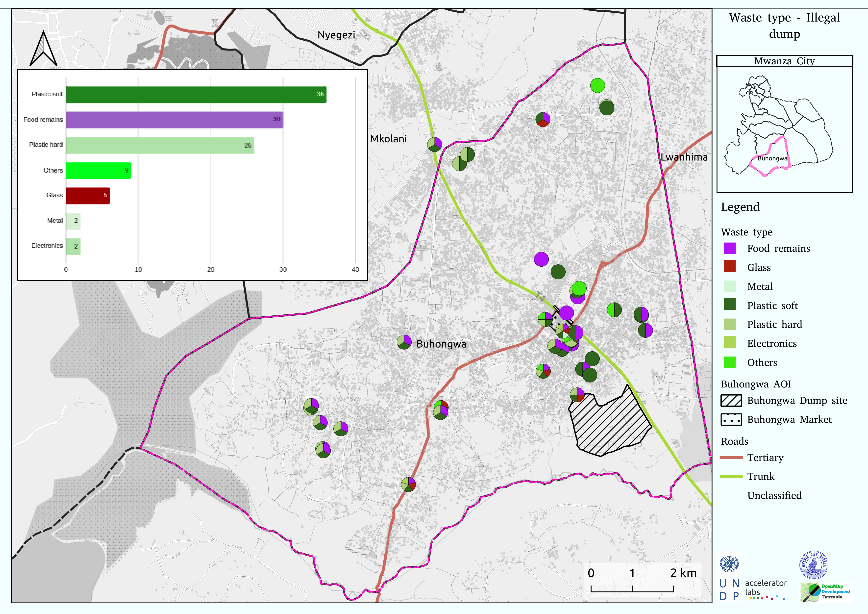
Task: Click the Electronics bar showing 2
Action: point(73,247)
